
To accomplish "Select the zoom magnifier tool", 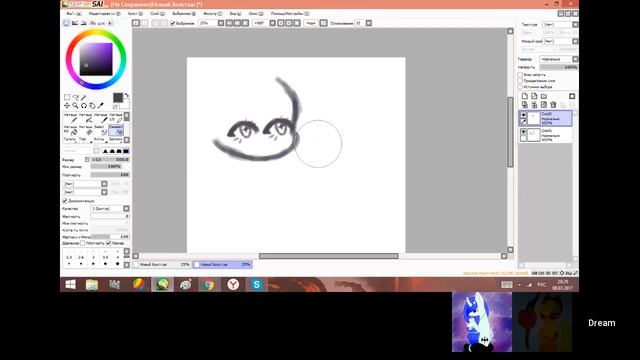I will 76,105.
